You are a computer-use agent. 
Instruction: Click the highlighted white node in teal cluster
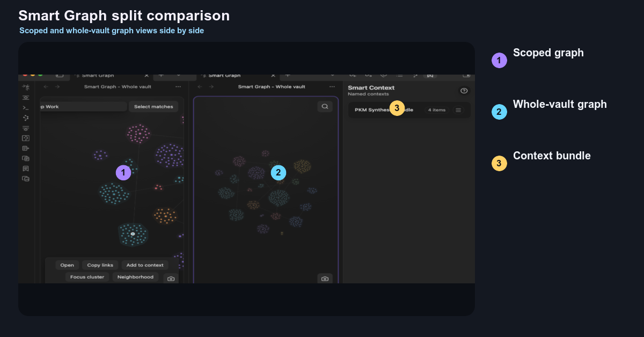[133, 234]
